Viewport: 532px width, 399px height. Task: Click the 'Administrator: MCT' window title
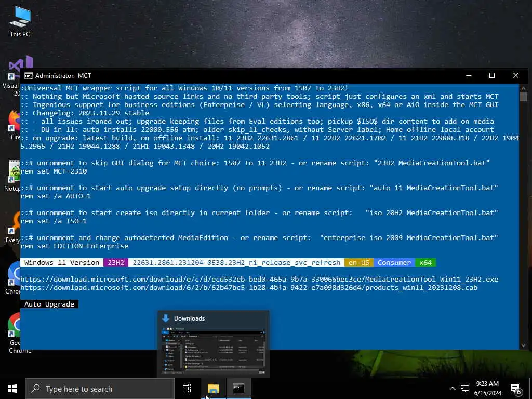(x=63, y=76)
